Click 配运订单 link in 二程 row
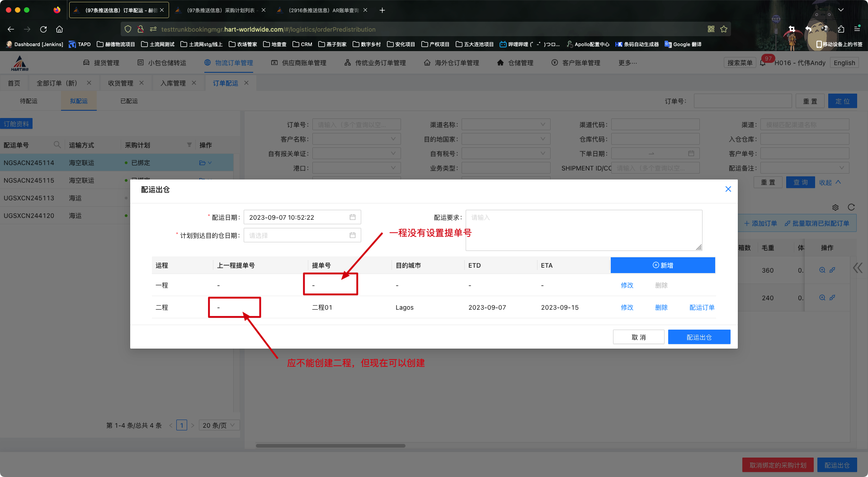This screenshot has height=477, width=868. (702, 307)
